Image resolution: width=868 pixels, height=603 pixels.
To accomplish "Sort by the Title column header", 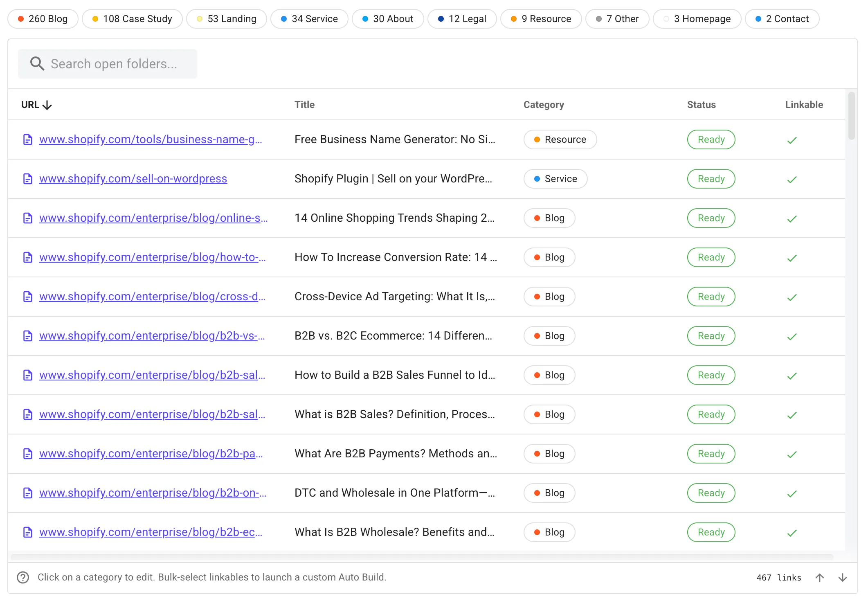I will coord(304,105).
